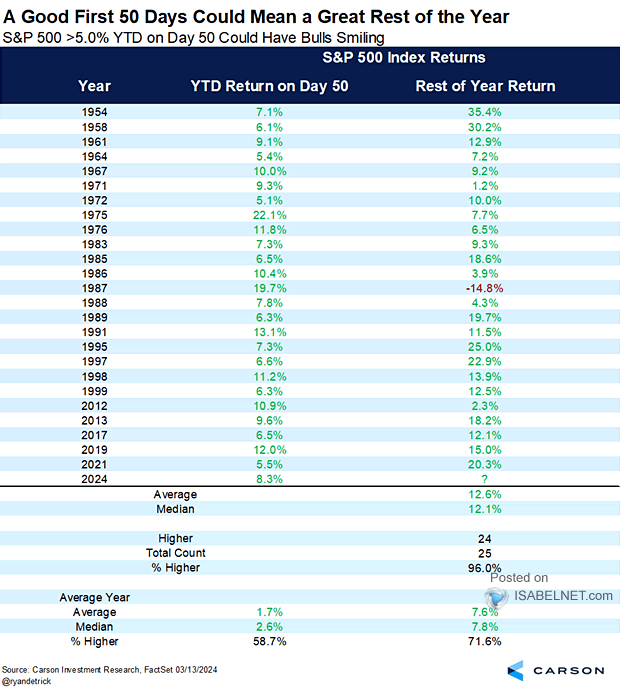The width and height of the screenshot is (620, 700).
Task: Click the chart title about First 50 Days
Action: pos(256,17)
